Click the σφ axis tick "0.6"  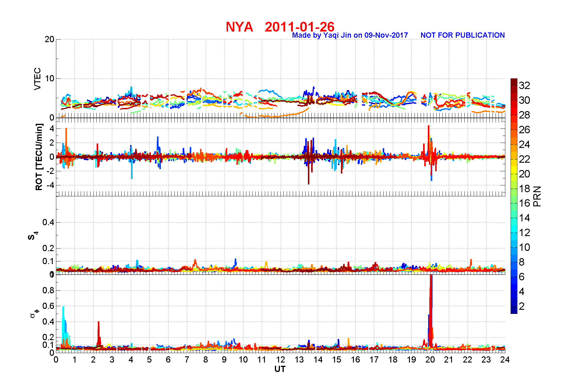coord(48,306)
